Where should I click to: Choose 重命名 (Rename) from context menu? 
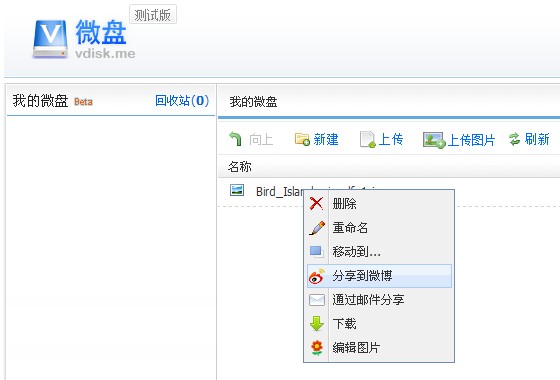coord(379,228)
